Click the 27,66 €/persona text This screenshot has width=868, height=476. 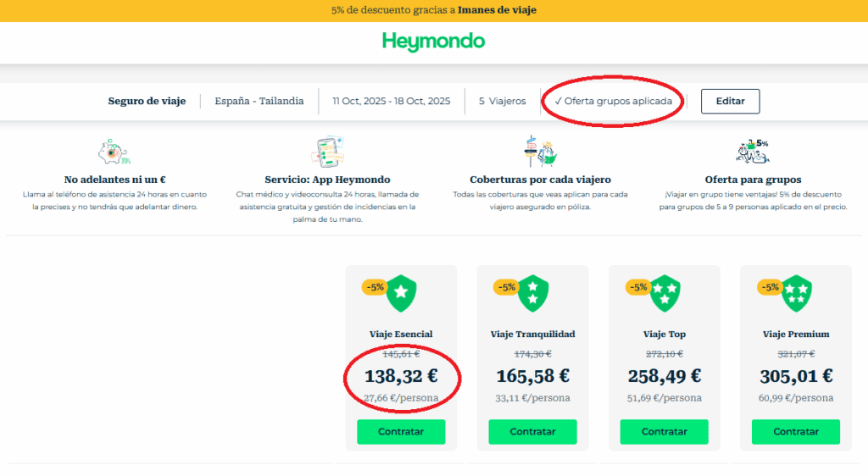[401, 398]
